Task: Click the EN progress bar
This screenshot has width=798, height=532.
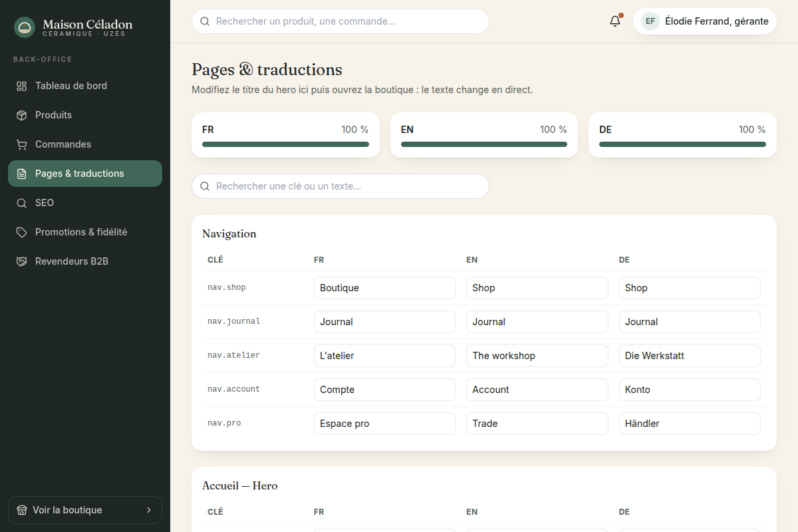Action: coord(484,144)
